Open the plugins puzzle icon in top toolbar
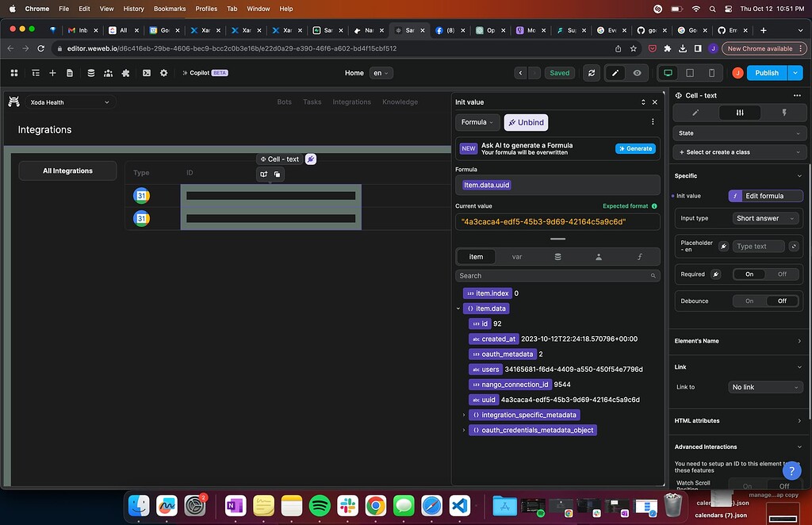 pyautogui.click(x=125, y=72)
